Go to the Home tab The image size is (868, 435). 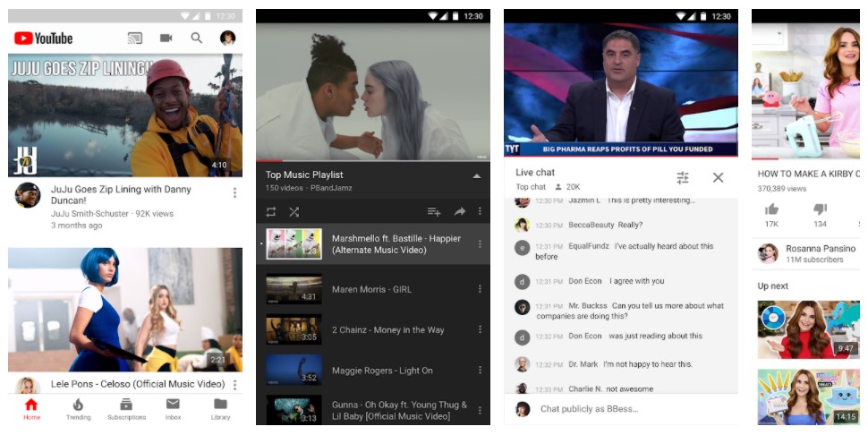click(x=31, y=410)
